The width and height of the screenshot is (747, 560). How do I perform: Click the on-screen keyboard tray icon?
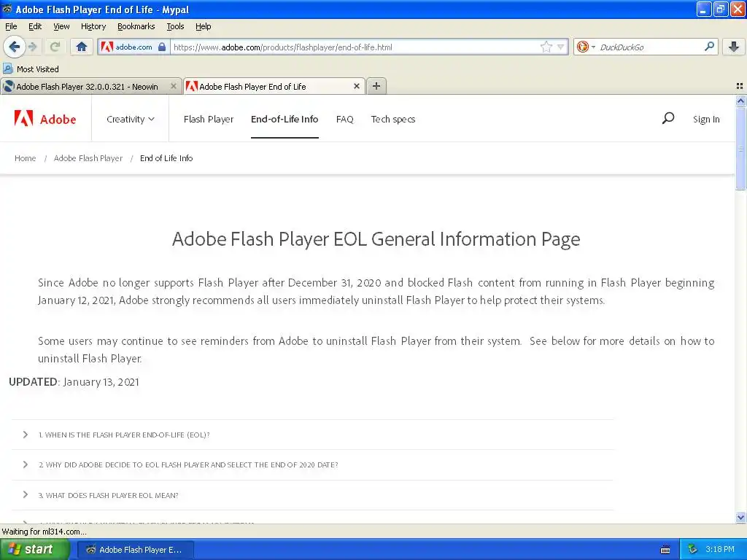pos(665,550)
